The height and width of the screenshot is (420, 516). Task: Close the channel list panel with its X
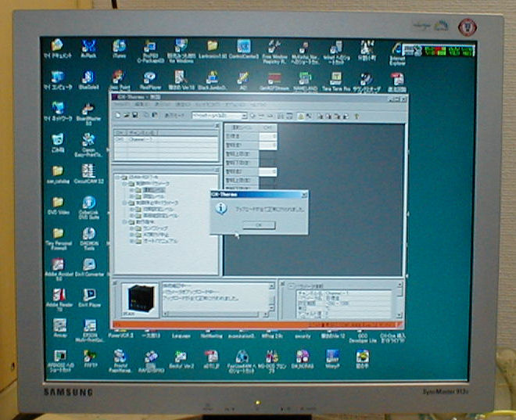[217, 126]
